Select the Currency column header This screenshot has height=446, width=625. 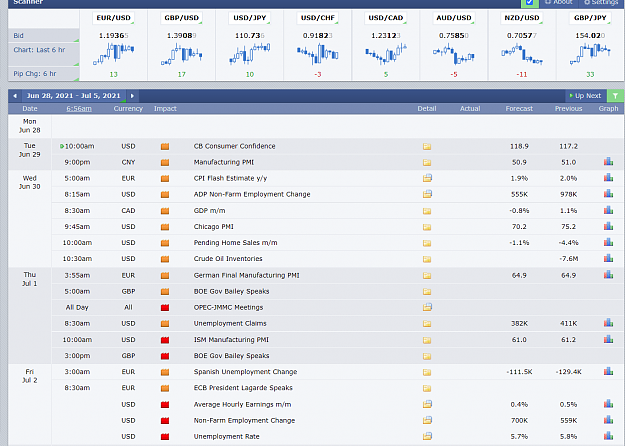click(x=128, y=108)
